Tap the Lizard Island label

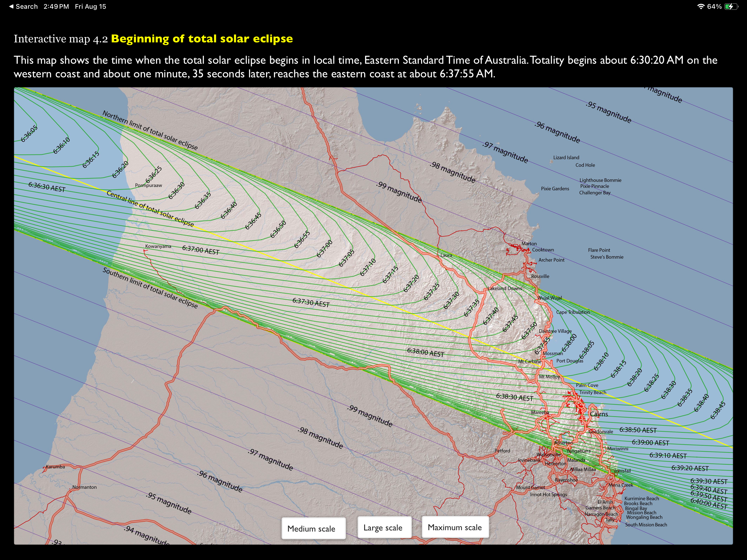pos(566,157)
